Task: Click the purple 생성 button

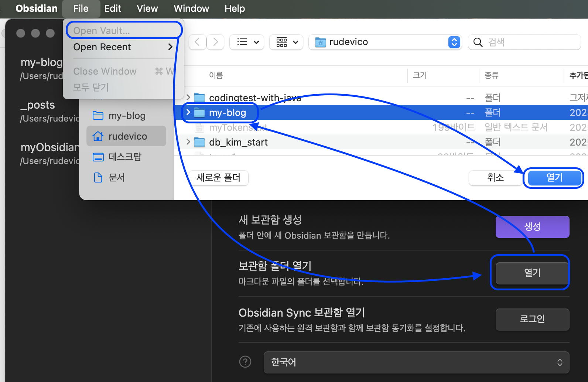Action: [x=532, y=226]
